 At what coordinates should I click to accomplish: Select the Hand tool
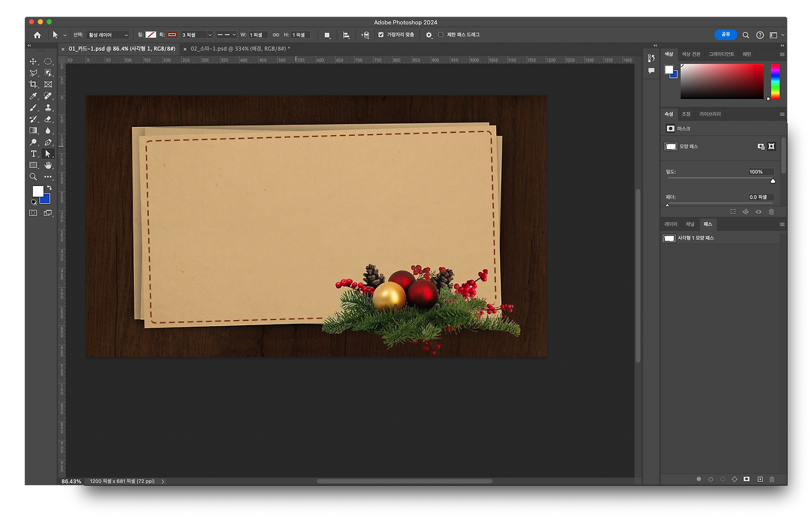[x=48, y=165]
